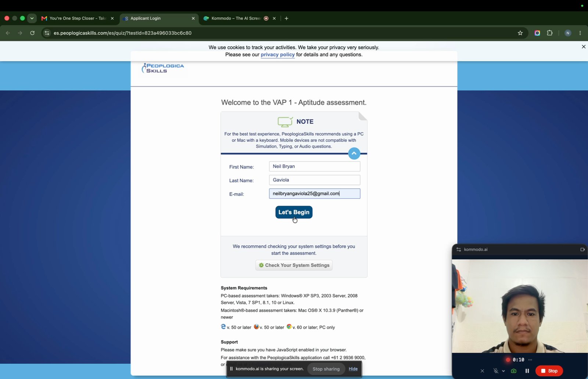Image resolution: width=588 pixels, height=379 pixels.
Task: Open the screen recorder extension icon
Action: click(x=537, y=33)
